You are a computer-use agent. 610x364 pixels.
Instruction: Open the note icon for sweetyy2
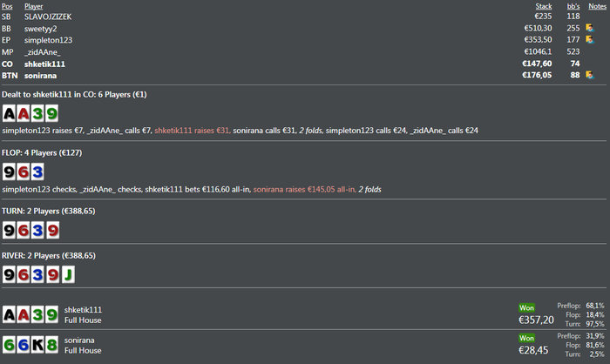(x=590, y=28)
